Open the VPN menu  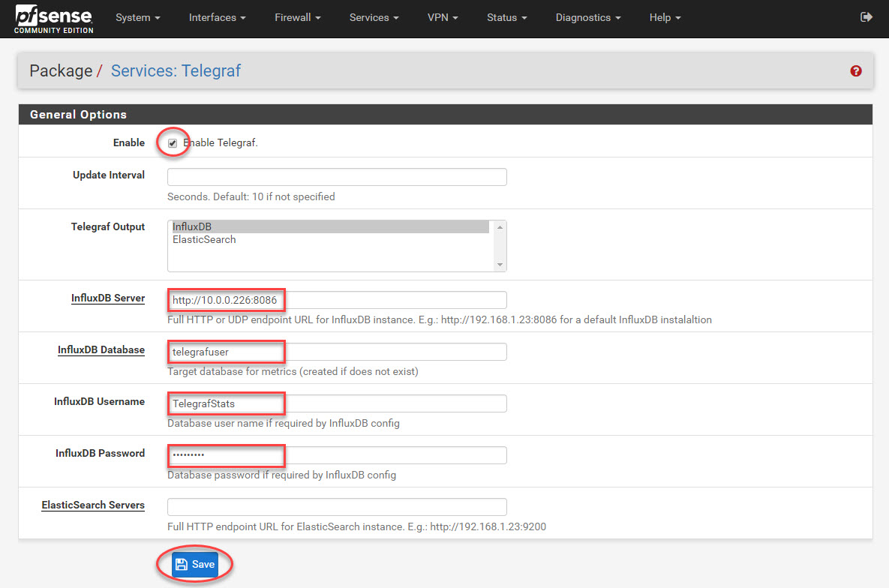(443, 17)
